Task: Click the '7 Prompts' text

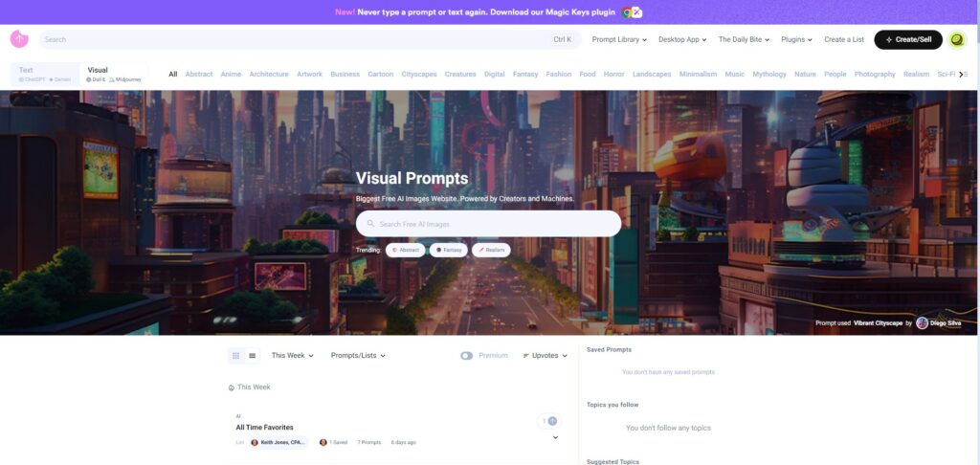Action: coord(368,442)
